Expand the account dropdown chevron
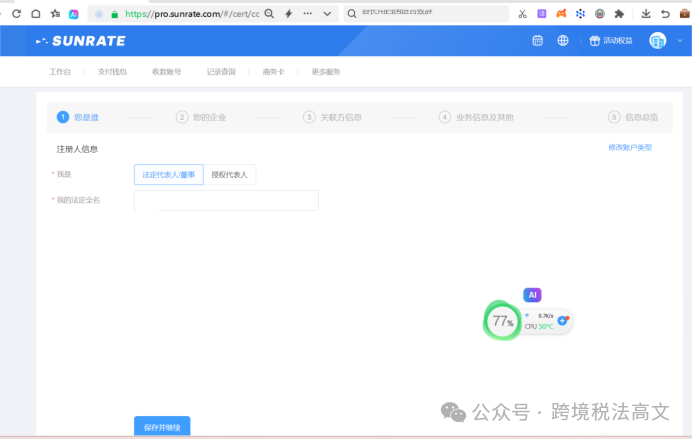 (x=680, y=41)
